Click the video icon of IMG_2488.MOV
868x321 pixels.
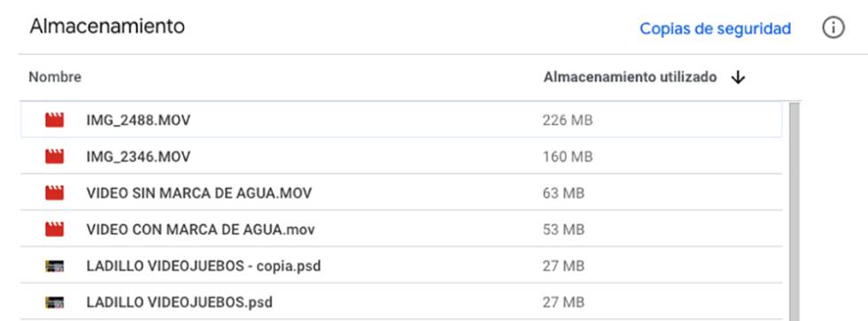54,120
